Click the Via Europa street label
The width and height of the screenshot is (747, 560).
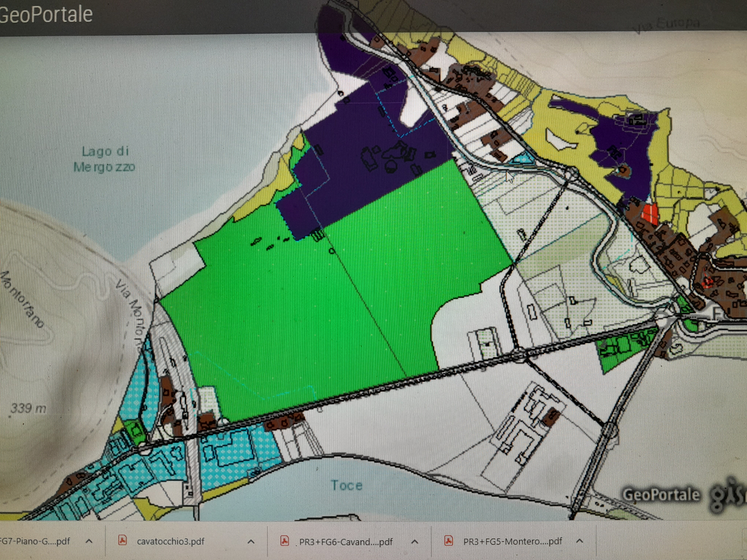[666, 26]
